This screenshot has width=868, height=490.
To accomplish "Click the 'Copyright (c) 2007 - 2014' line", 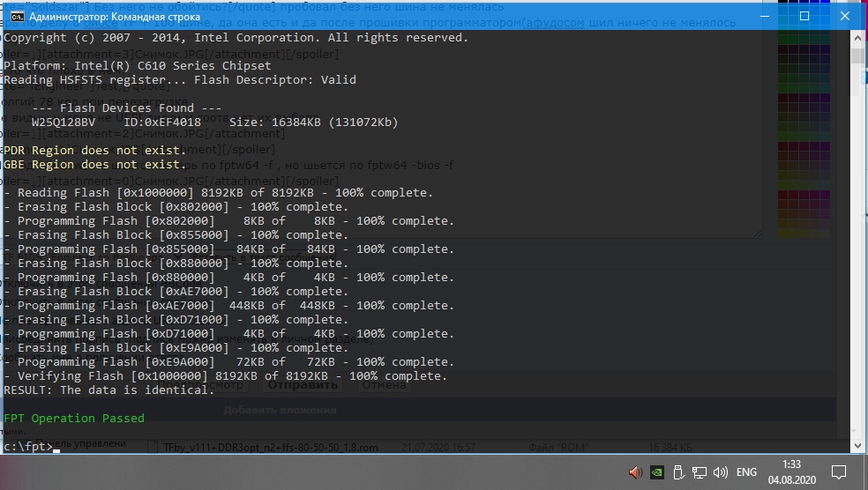I will [x=236, y=38].
